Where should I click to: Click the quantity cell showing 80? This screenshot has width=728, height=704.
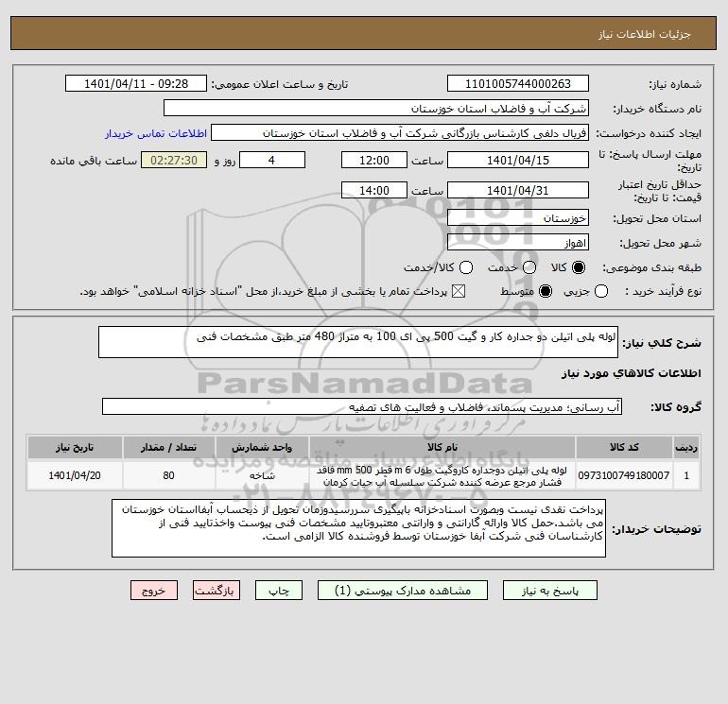[168, 475]
